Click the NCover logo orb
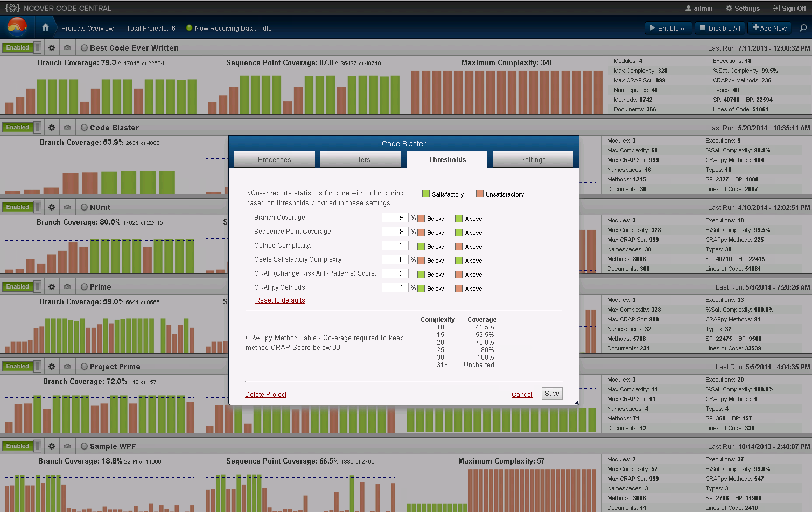The image size is (812, 512). (x=17, y=27)
